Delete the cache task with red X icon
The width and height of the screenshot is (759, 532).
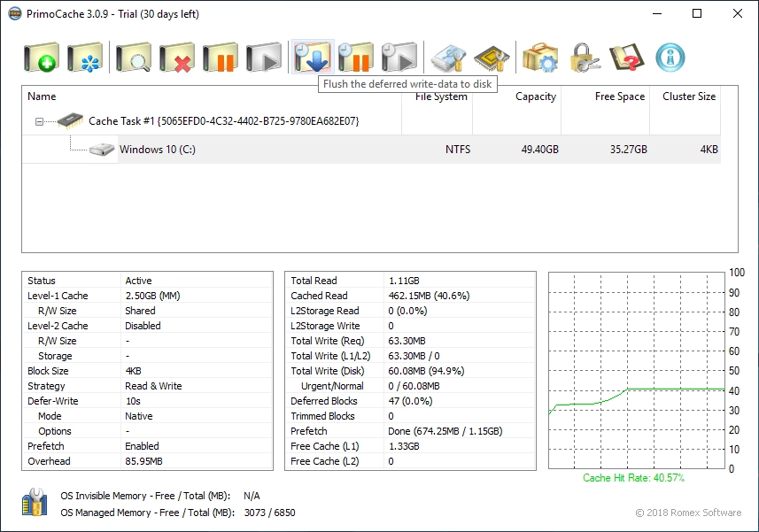177,57
